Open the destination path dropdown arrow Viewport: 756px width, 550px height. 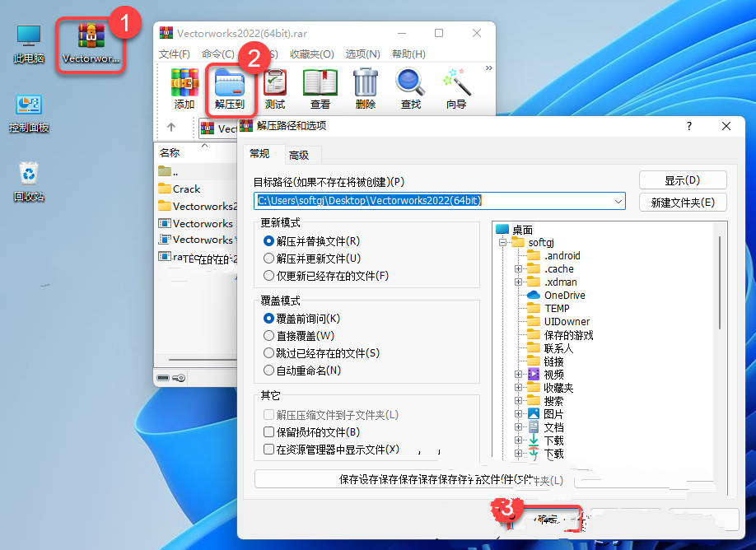coord(618,201)
